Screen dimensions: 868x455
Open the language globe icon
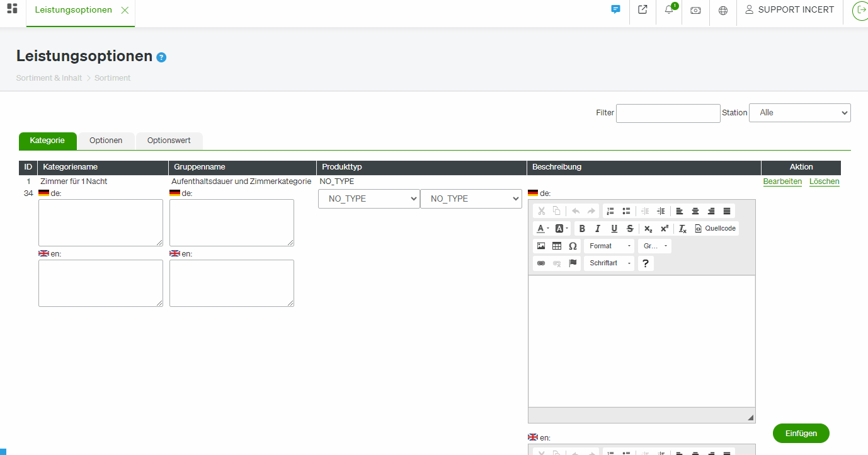tap(723, 10)
